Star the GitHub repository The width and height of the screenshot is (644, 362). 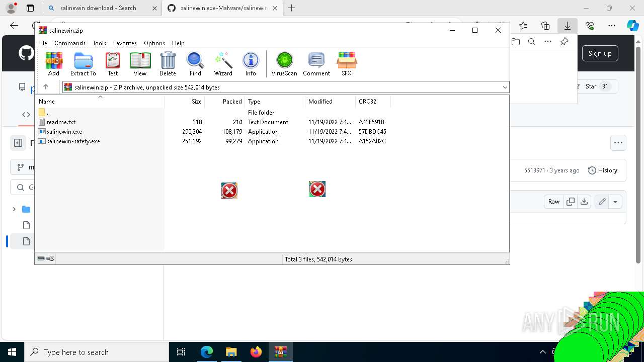[595, 86]
